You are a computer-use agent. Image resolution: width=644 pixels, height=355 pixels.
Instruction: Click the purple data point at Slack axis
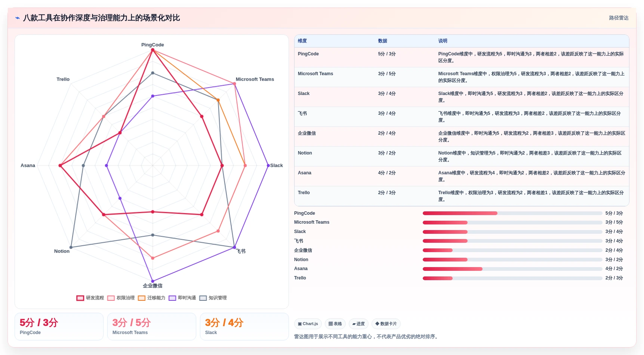point(268,165)
